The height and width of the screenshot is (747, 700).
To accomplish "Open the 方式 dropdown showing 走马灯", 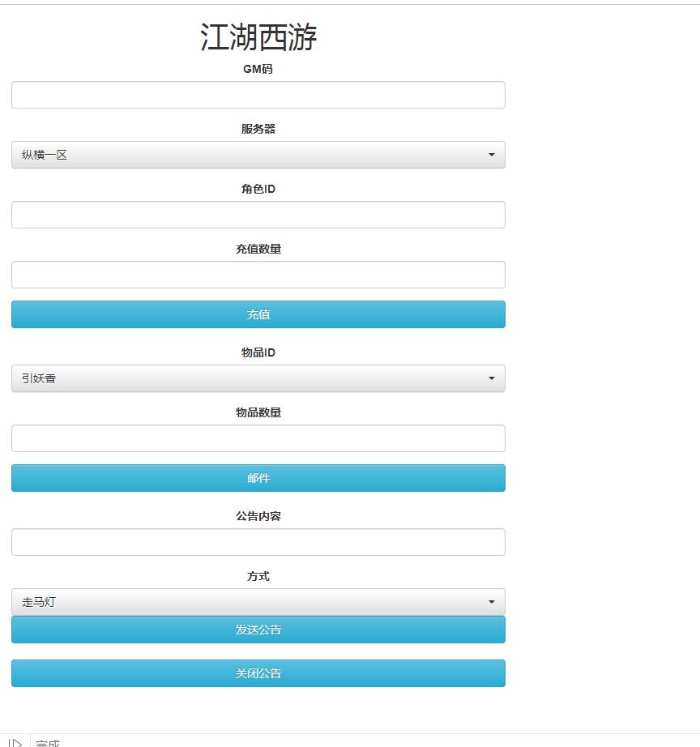I will pos(258,602).
